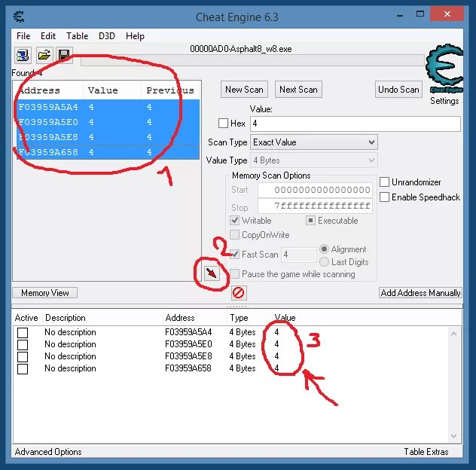Toggle Pause the game while scanning

pos(234,274)
